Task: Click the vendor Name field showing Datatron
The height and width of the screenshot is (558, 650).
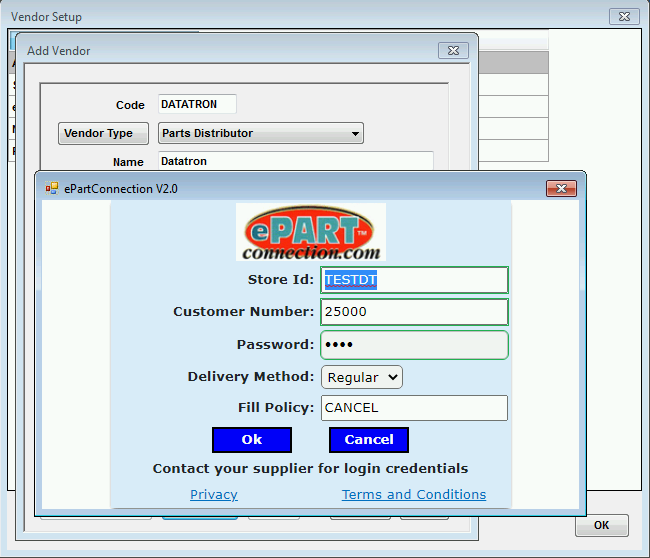Action: (295, 161)
